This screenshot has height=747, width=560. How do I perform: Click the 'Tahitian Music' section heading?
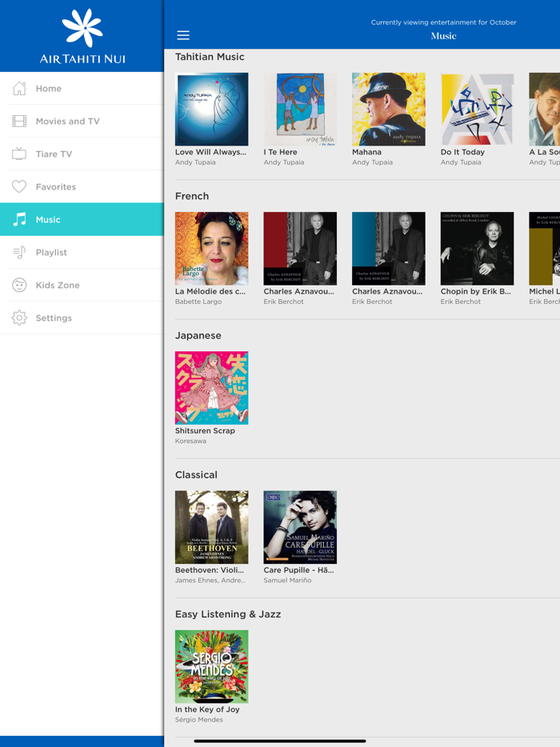click(210, 57)
